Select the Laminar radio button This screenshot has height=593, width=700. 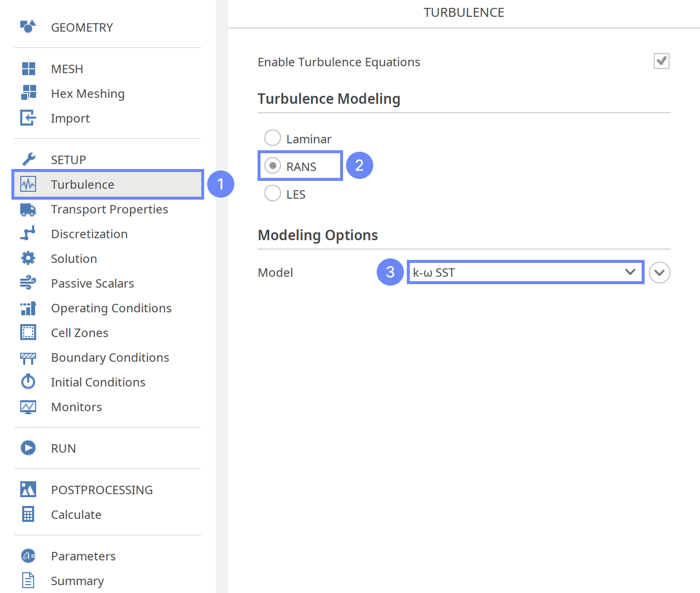(272, 138)
